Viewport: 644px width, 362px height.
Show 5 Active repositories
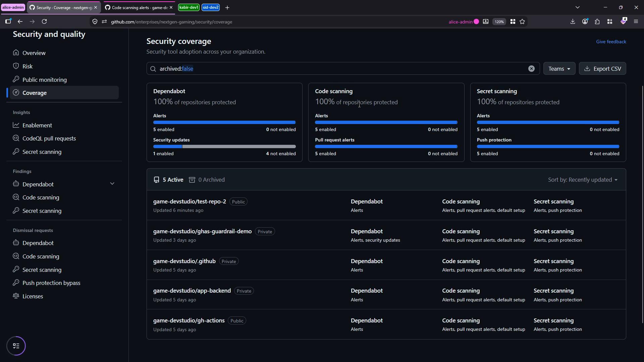point(168,180)
